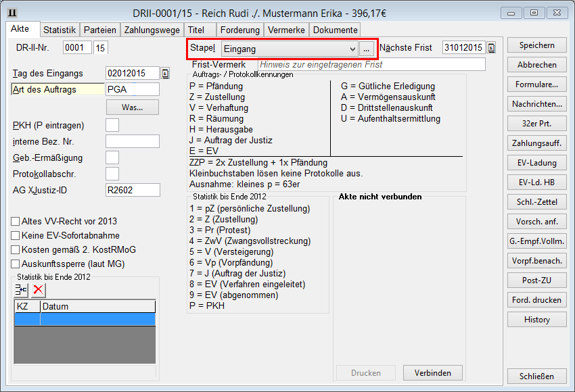Open calendar next to Nächste Frist
The height and width of the screenshot is (392, 575).
[491, 47]
